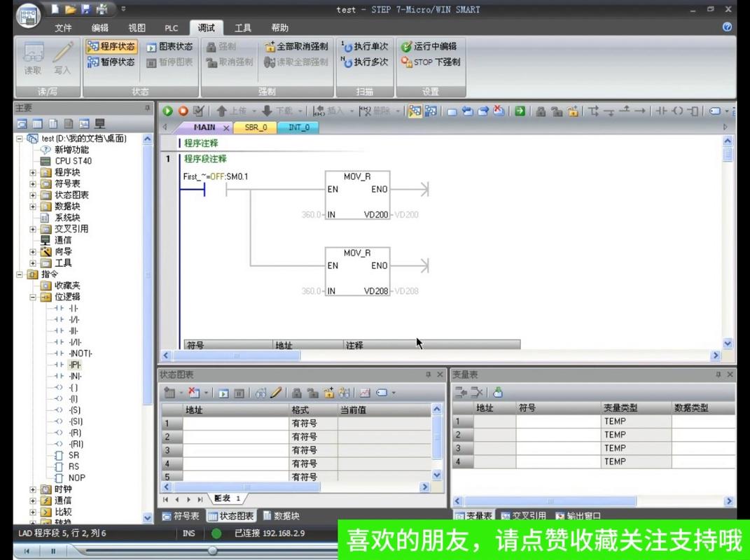Toggle 暂停状态 pause status
The width and height of the screenshot is (750, 560).
pyautogui.click(x=111, y=62)
